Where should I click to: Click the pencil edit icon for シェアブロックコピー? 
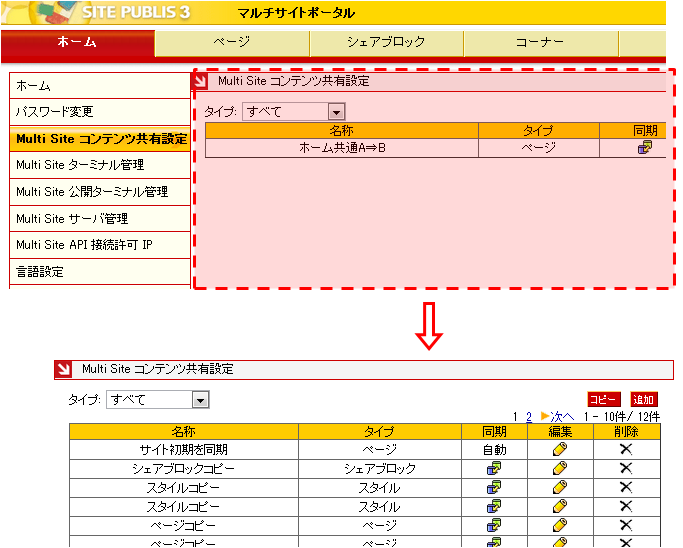coord(560,469)
